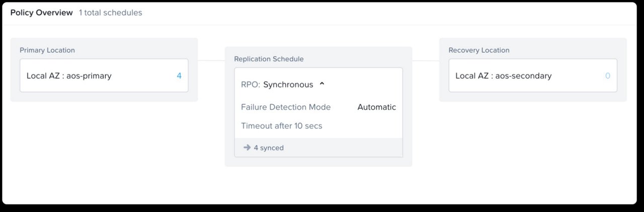Click the RPO: Synchronous text
This screenshot has width=644, height=212.
pyautogui.click(x=277, y=85)
